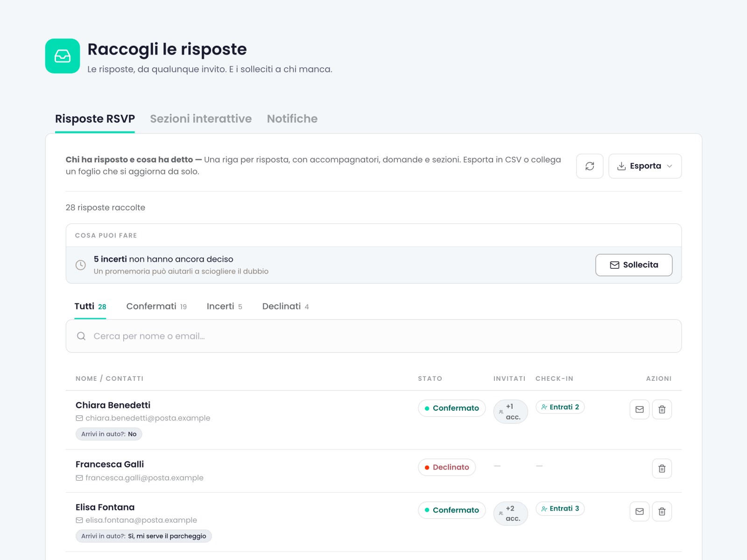Click elisa.fontana@posta.example email

pos(141,520)
